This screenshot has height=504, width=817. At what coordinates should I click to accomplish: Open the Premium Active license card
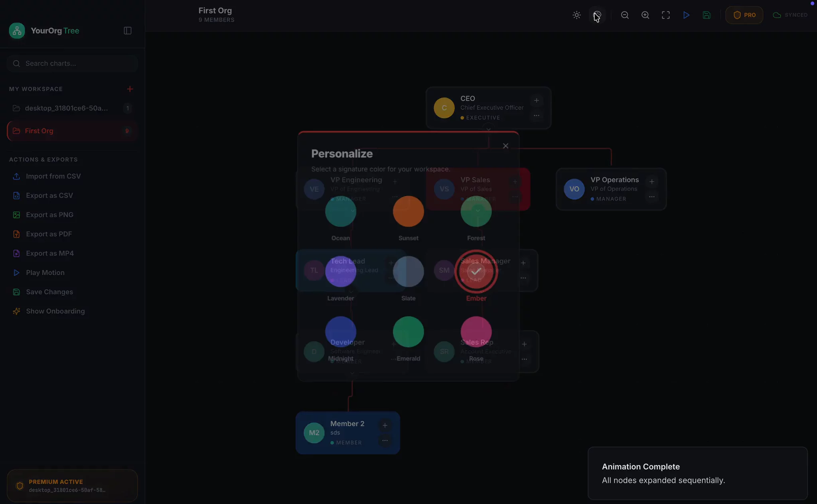coord(72,486)
